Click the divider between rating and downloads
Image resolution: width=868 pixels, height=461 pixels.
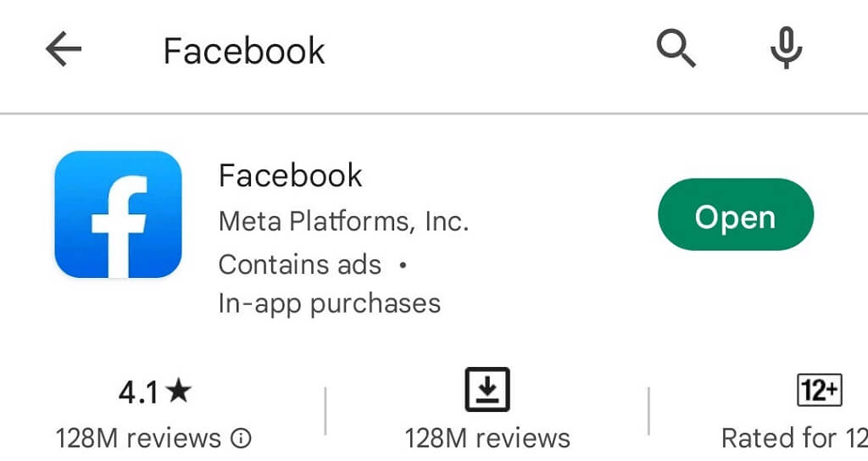point(325,411)
